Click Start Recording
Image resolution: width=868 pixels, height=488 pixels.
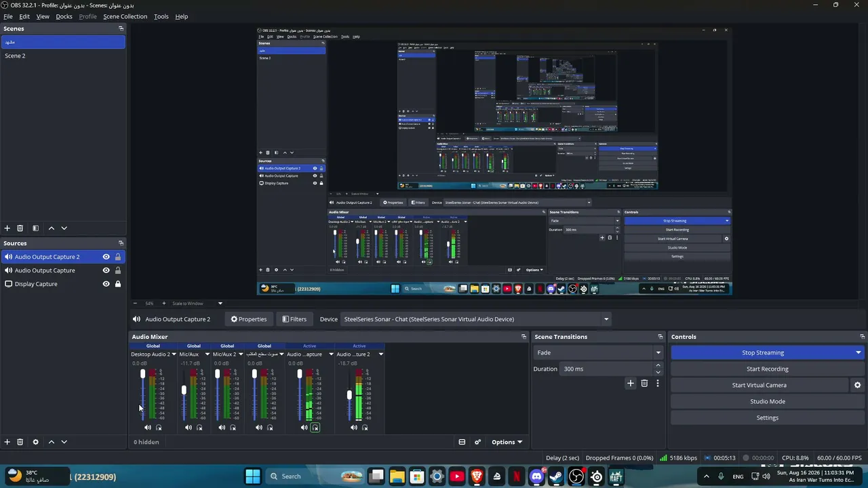point(768,369)
